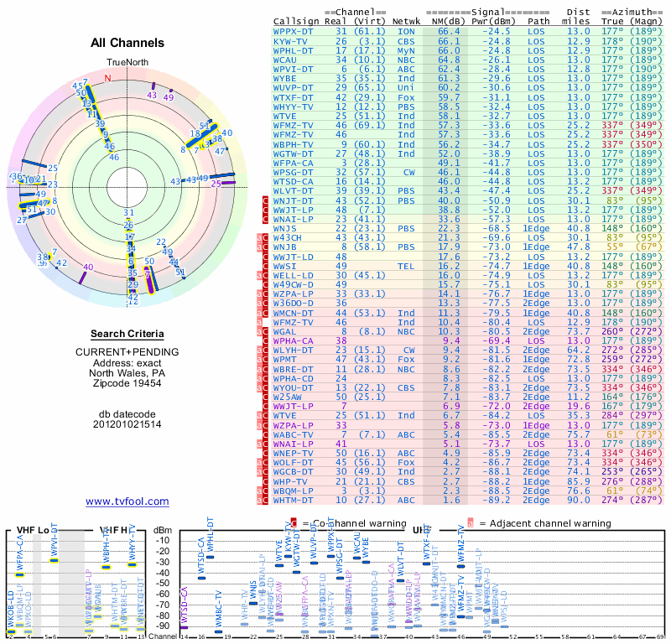
Task: Open the WPPX-DT callsign link
Action: (294, 31)
